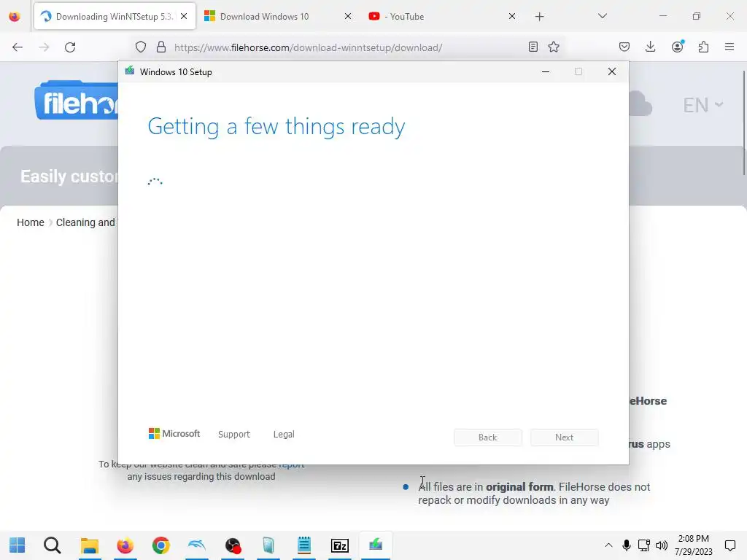This screenshot has width=747, height=560.
Task: Close the Downloading WinNTSetup tab
Action: coord(184,16)
